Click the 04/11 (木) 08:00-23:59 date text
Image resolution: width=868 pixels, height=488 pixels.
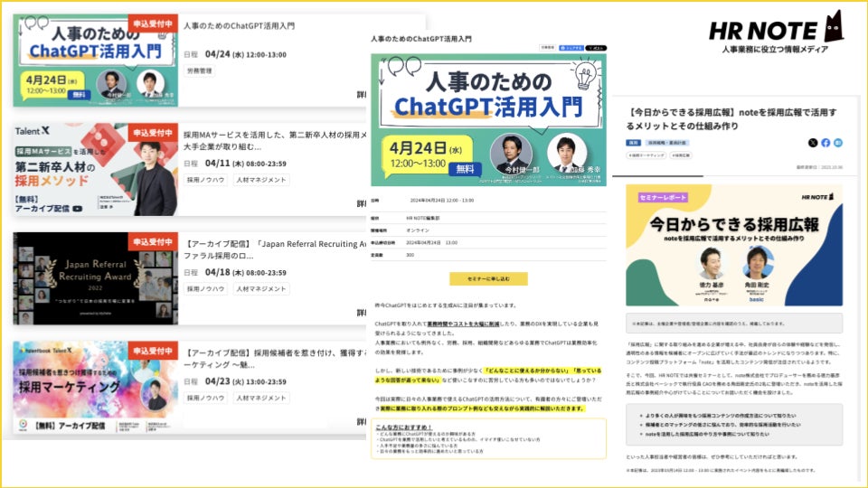tap(246, 164)
